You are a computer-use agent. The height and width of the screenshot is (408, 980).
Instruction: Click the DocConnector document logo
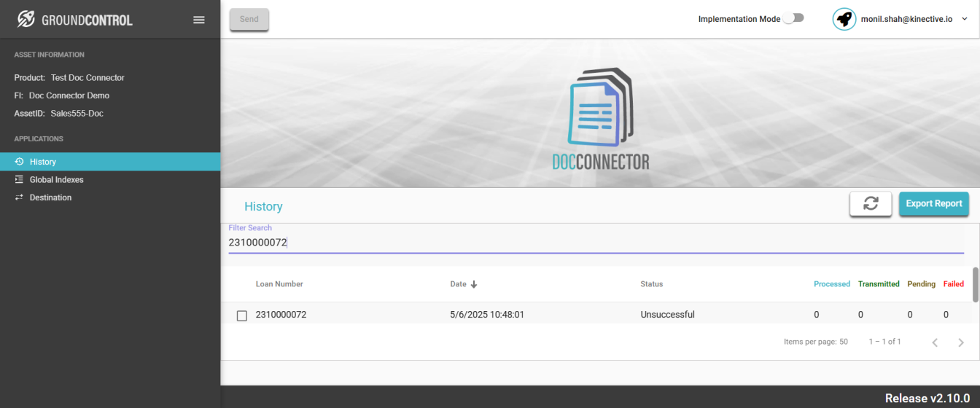[601, 119]
